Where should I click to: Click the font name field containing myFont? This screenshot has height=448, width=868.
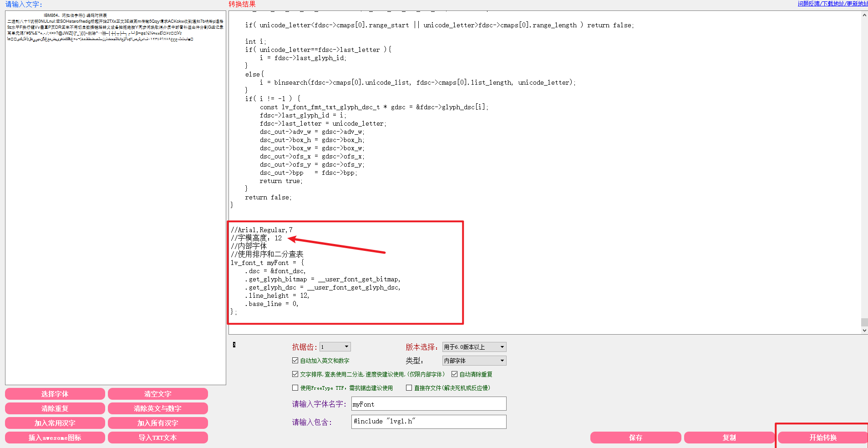pos(429,404)
